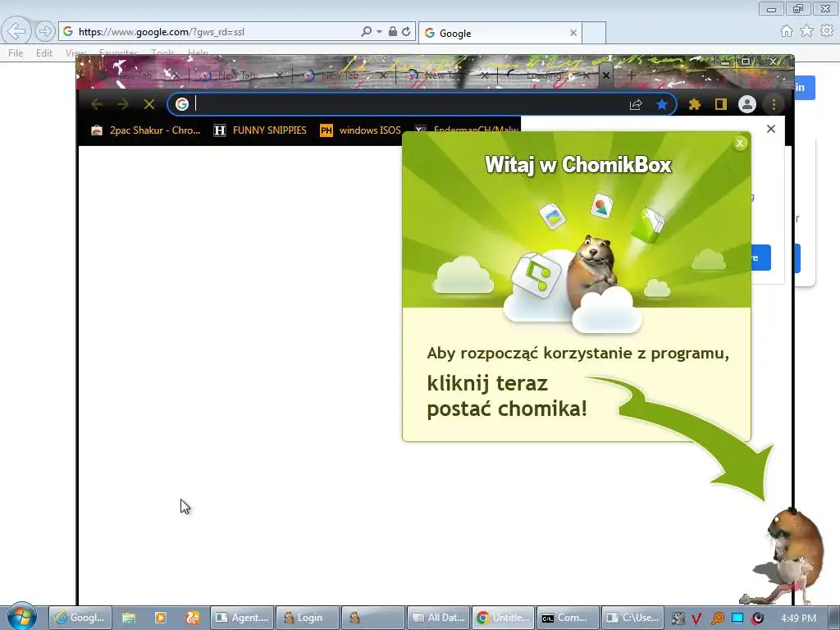Viewport: 840px width, 630px height.
Task: Open the Chrome three-dot menu
Action: click(774, 104)
